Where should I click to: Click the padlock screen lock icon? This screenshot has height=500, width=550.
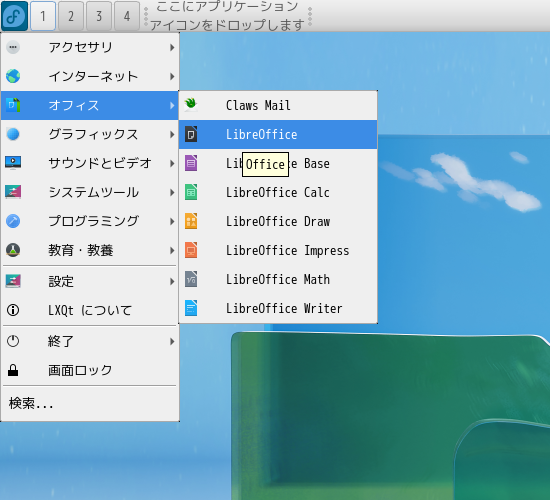[13, 371]
